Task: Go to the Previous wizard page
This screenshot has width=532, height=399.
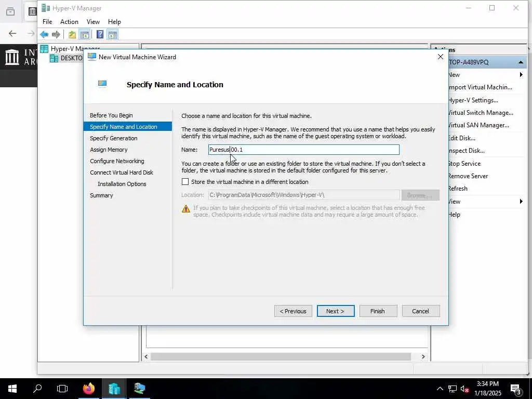Action: 293,311
